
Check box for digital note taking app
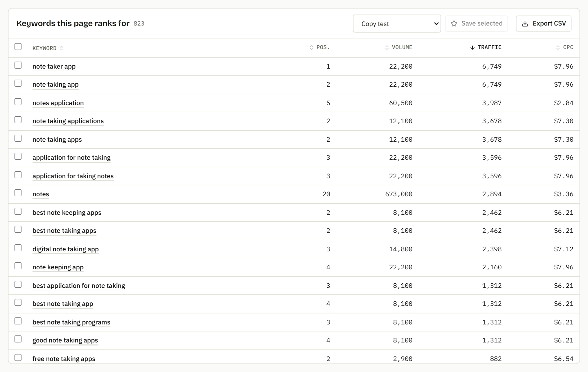18,248
